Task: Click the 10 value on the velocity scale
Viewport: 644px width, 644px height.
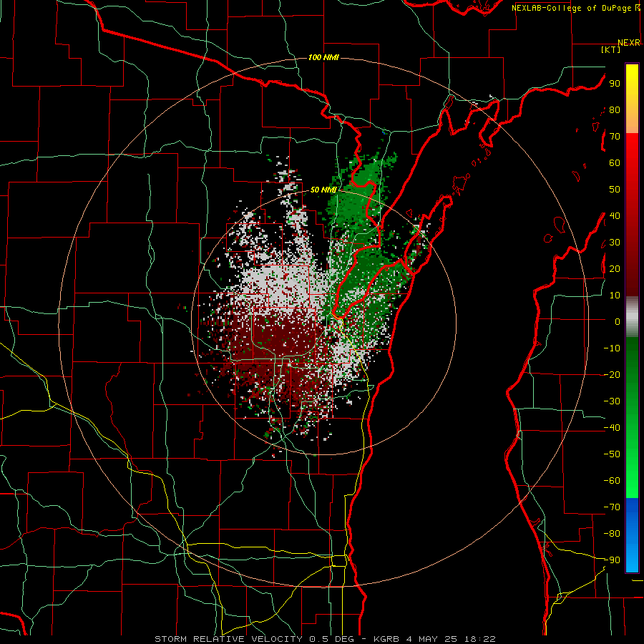Action: tap(615, 296)
